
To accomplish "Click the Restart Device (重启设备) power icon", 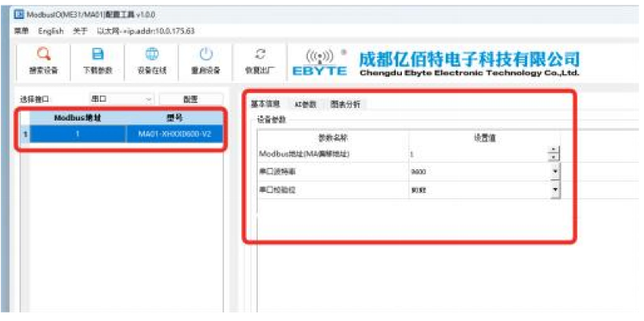I will tap(206, 54).
